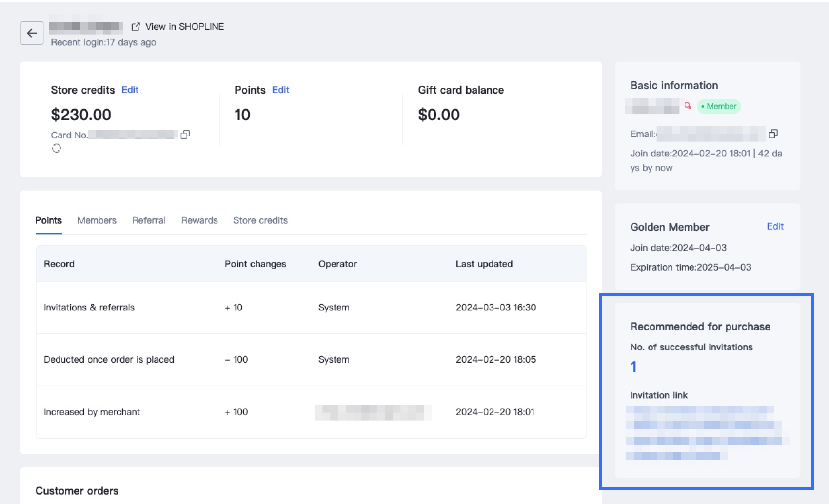Select the Invitations & referrals record row
This screenshot has width=829, height=504.
click(x=89, y=308)
